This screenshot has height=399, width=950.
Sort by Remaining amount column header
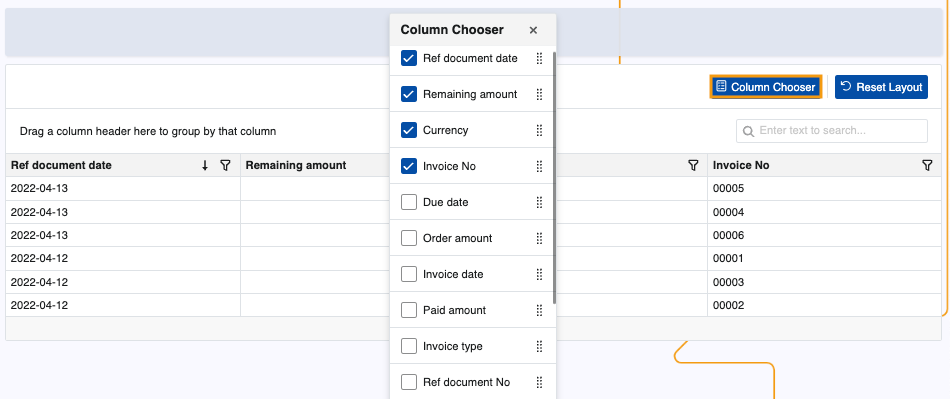(x=296, y=165)
